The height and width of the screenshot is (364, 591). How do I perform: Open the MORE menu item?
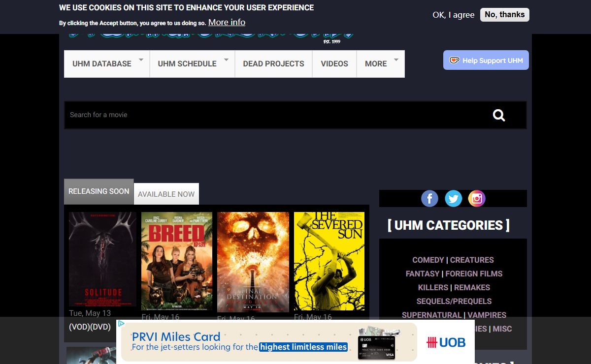click(x=376, y=64)
